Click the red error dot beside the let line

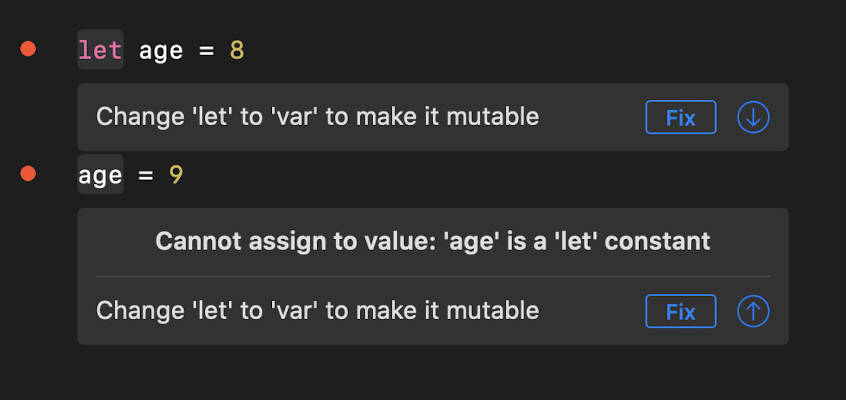28,48
